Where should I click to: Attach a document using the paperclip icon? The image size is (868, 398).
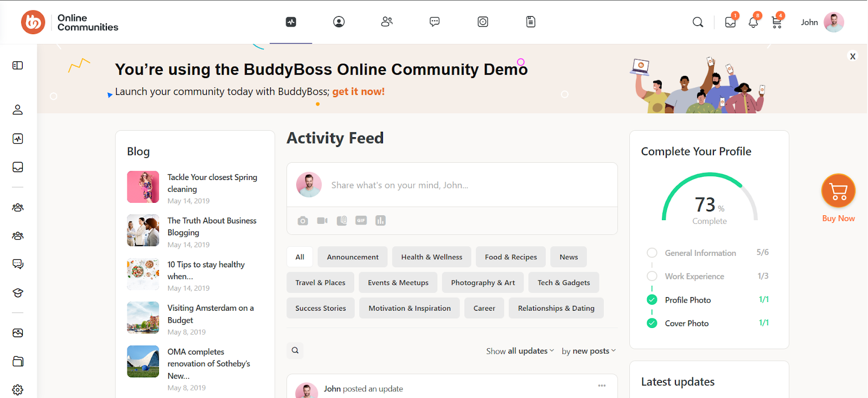[342, 221]
